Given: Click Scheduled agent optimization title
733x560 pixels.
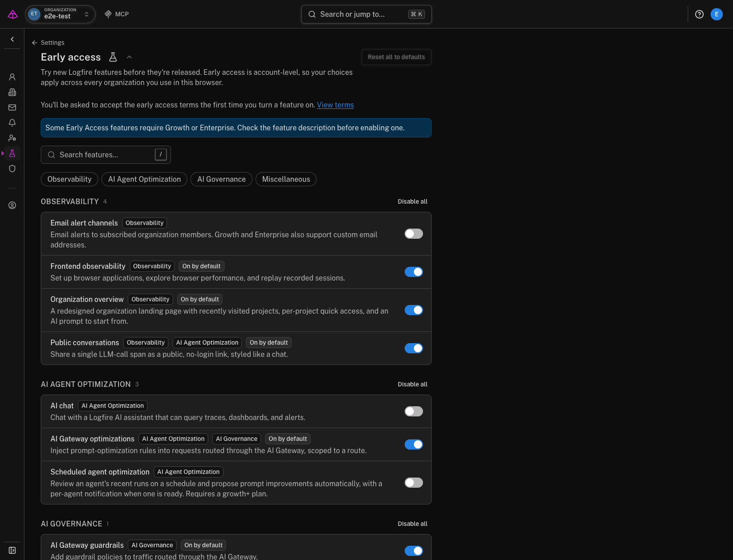Looking at the screenshot, I should click(100, 472).
